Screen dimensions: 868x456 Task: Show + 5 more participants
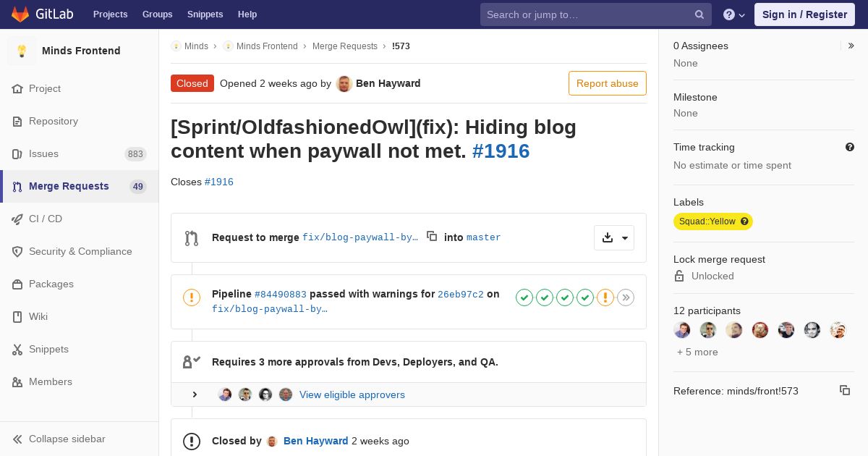coord(697,352)
